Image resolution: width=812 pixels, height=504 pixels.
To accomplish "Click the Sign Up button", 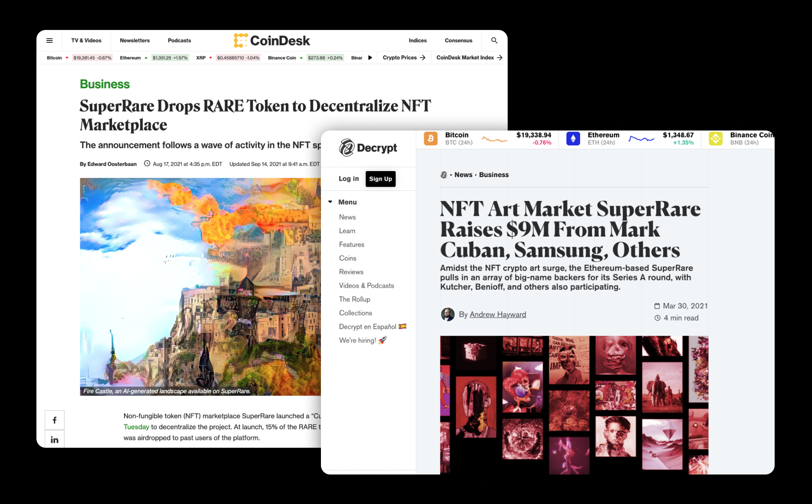I will (x=380, y=179).
